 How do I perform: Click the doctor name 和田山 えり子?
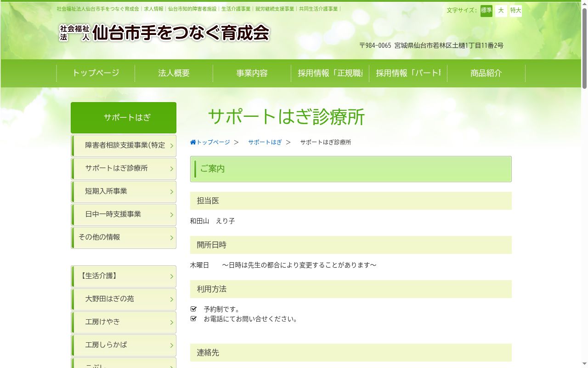coord(213,221)
